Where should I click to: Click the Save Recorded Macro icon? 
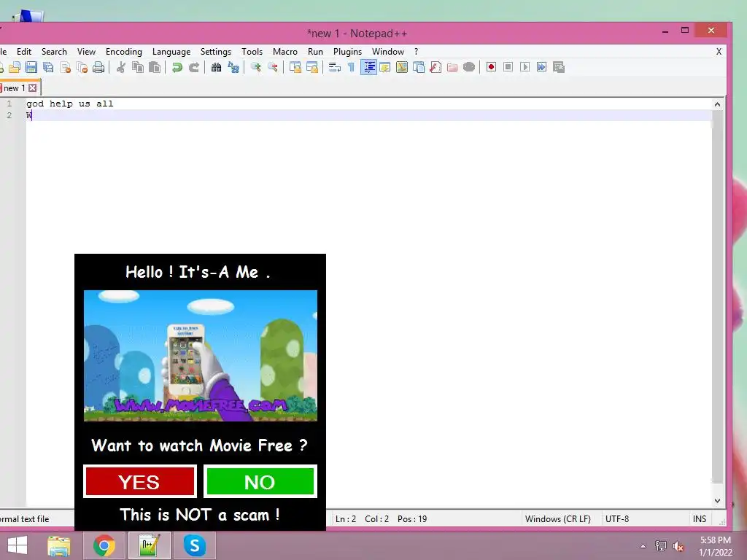[559, 67]
